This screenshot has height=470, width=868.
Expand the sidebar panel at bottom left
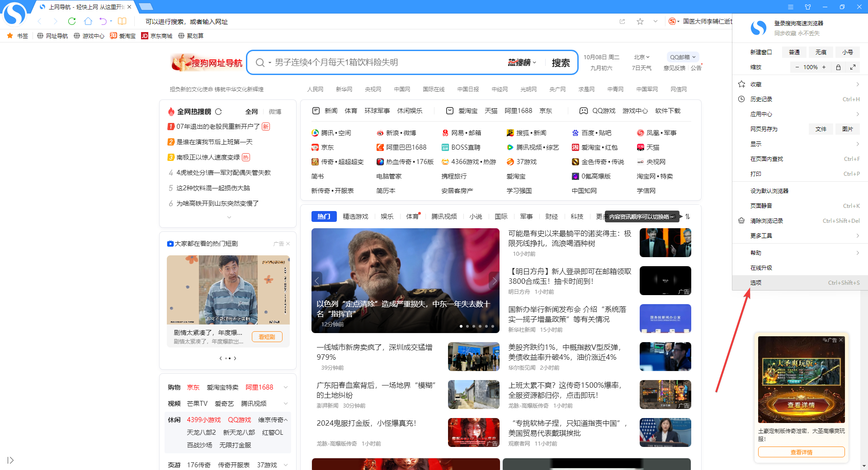pyautogui.click(x=10, y=460)
